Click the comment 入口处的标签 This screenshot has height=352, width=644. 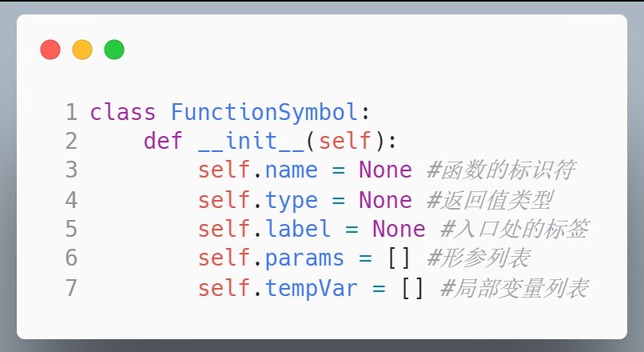[515, 229]
